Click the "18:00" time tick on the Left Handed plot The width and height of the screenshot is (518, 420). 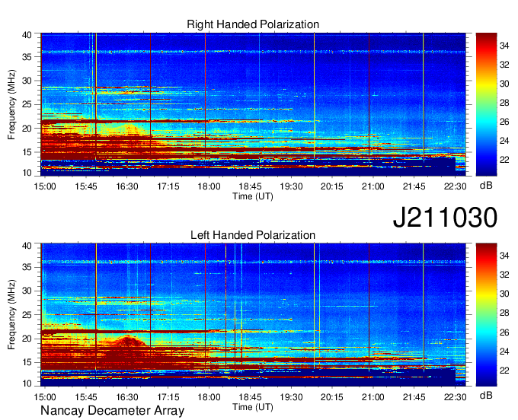click(209, 397)
